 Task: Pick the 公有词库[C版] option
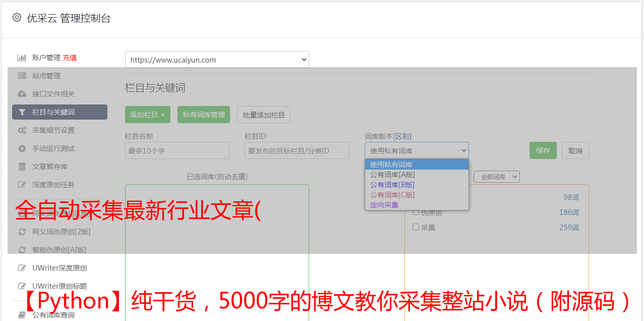417,195
